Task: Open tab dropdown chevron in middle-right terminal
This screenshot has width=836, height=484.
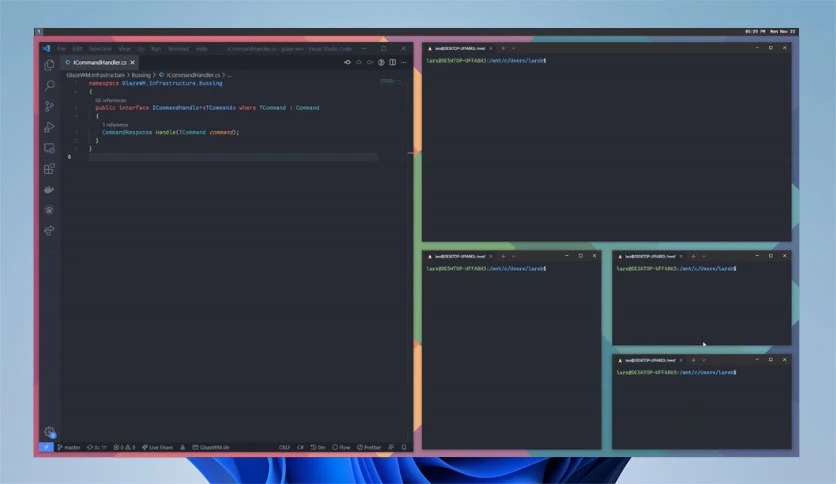Action: coord(704,256)
